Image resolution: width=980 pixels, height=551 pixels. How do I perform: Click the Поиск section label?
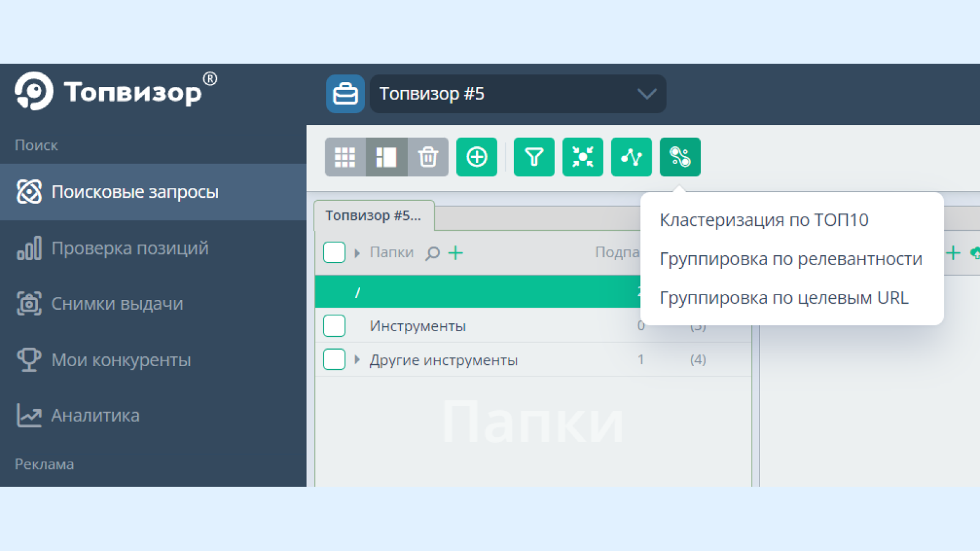36,145
